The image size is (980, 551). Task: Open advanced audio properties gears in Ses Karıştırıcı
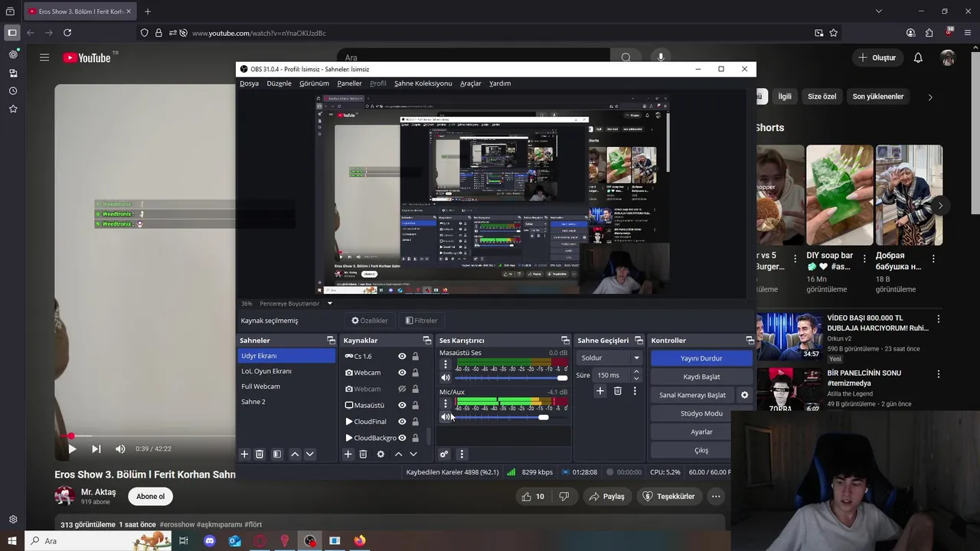[443, 454]
